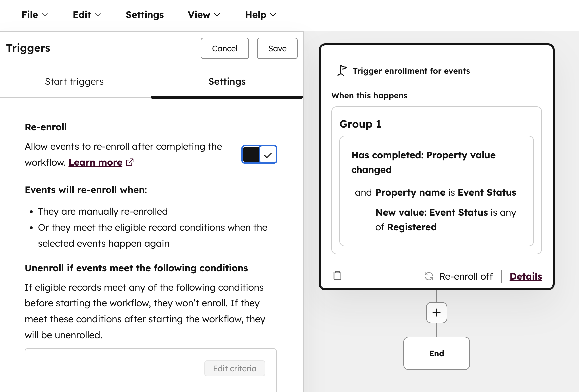Open the File menu
This screenshot has width=579, height=392.
[35, 15]
